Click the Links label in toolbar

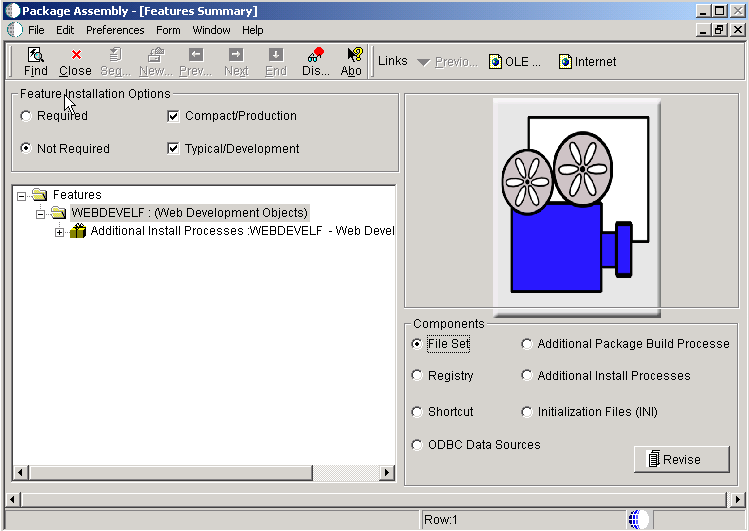pos(393,61)
